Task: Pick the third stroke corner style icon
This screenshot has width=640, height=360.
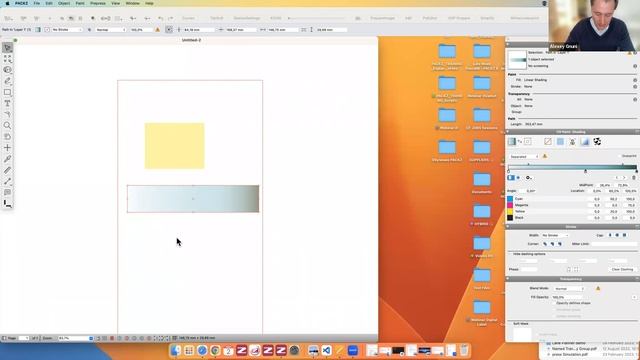Action: tap(560, 244)
